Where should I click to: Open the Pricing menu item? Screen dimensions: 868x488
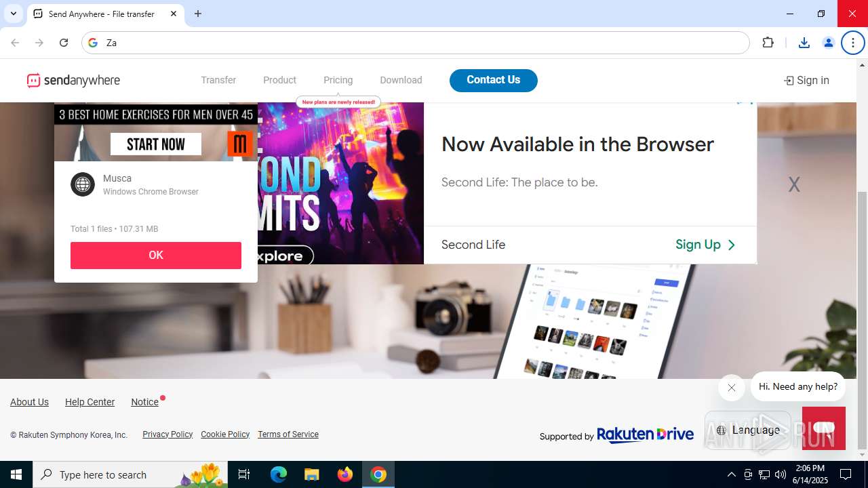coord(338,80)
